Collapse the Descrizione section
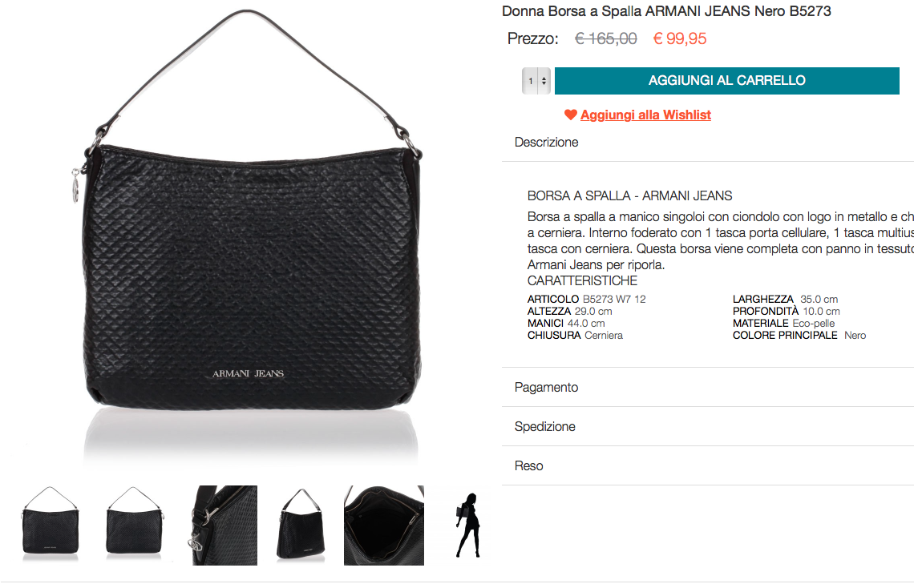The width and height of the screenshot is (914, 588). (708, 142)
